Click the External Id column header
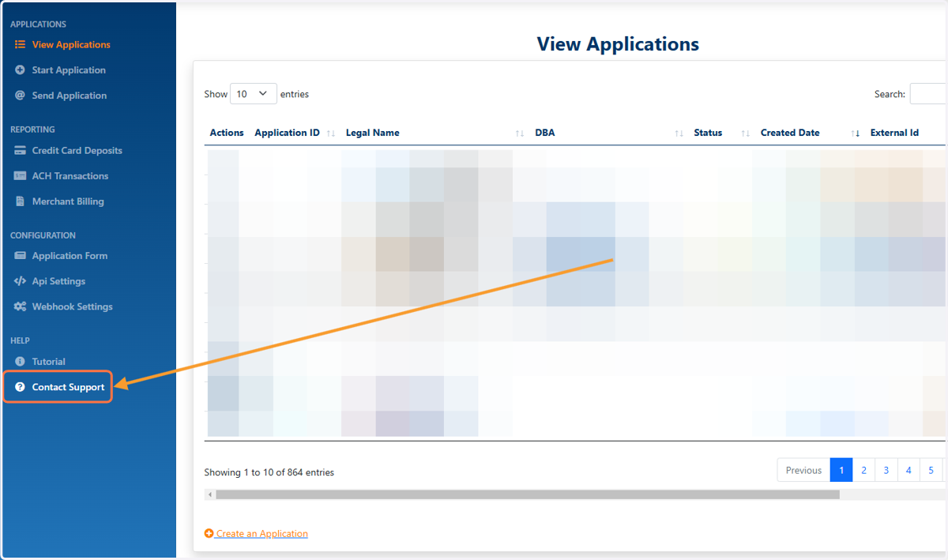Screen dimensions: 948x560 (894, 133)
